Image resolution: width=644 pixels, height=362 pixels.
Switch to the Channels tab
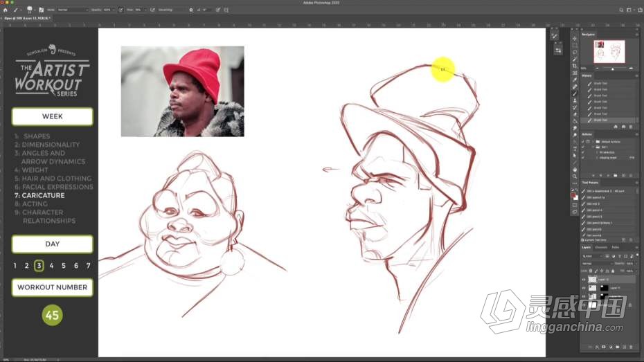point(601,248)
